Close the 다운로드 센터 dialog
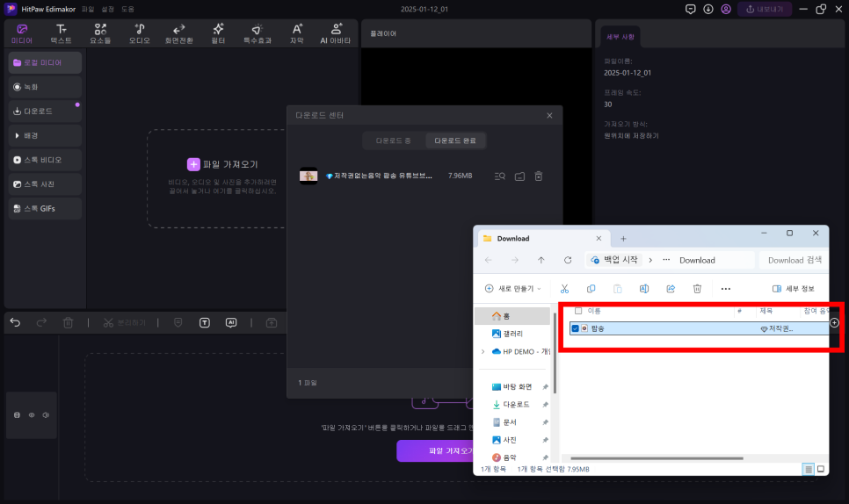 (549, 116)
